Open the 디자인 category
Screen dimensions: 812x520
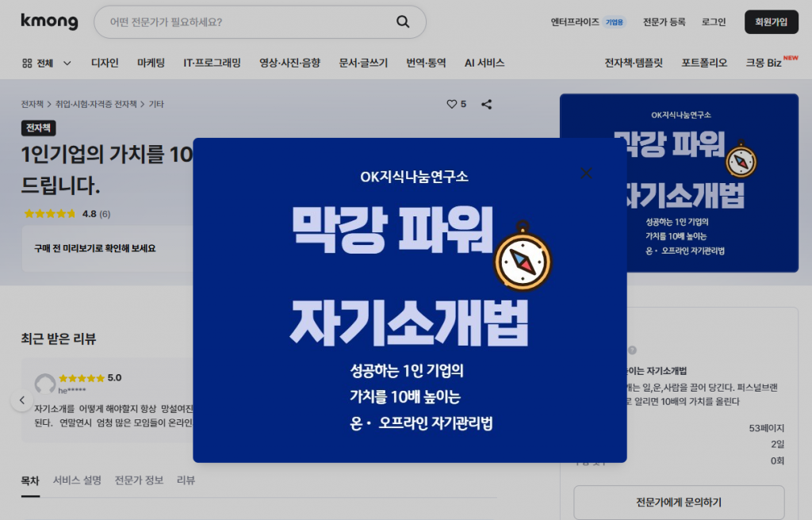tap(105, 63)
